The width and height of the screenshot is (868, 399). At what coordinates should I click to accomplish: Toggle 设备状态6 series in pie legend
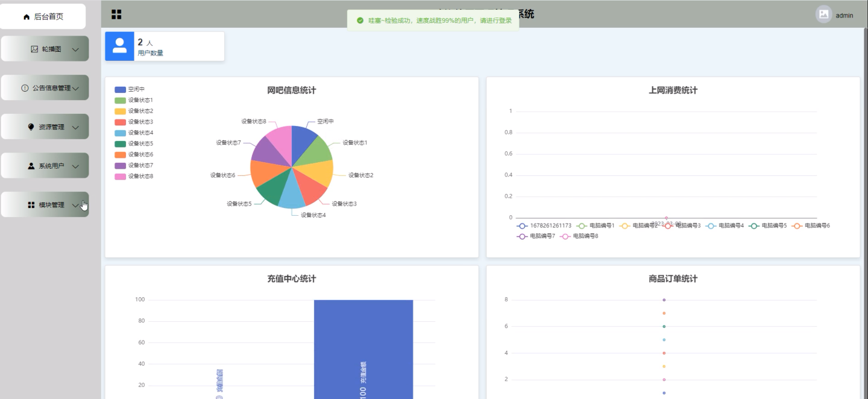pyautogui.click(x=134, y=154)
